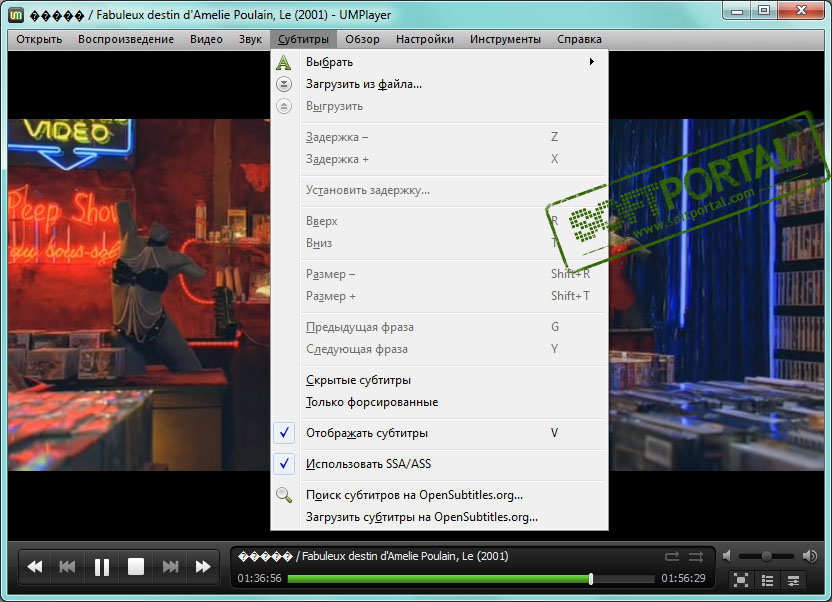The height and width of the screenshot is (602, 832).
Task: Close the Субтитры menu in menu bar
Action: coord(303,39)
